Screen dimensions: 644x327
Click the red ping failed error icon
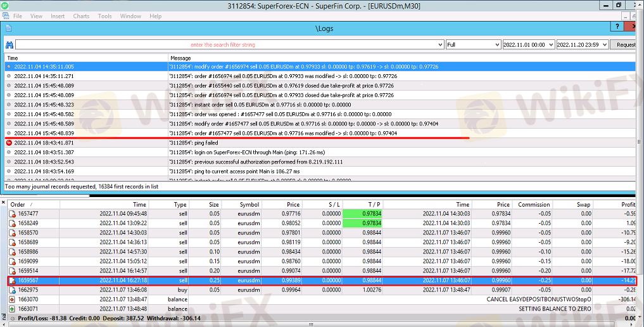click(x=9, y=143)
